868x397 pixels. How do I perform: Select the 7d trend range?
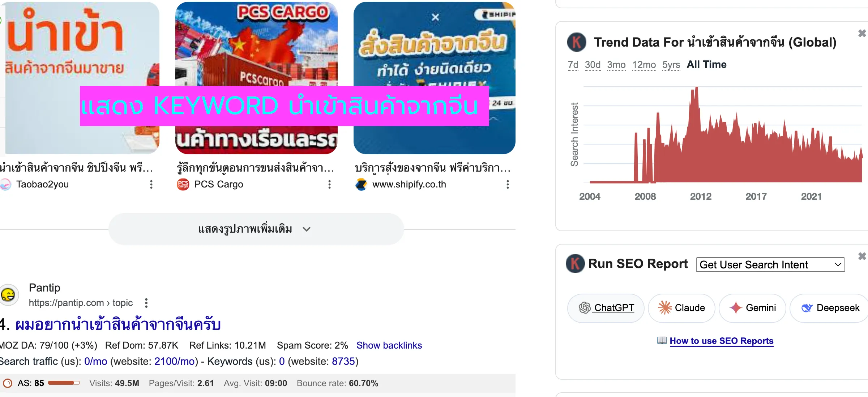tap(573, 65)
